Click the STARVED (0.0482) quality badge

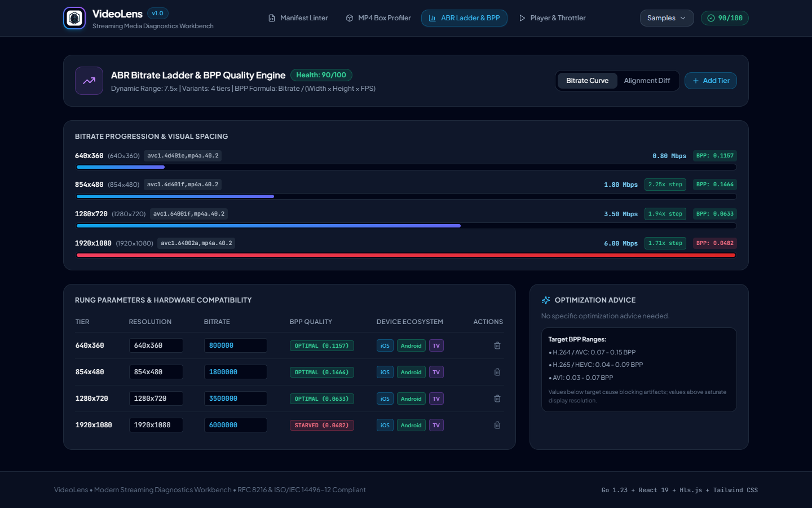click(322, 425)
